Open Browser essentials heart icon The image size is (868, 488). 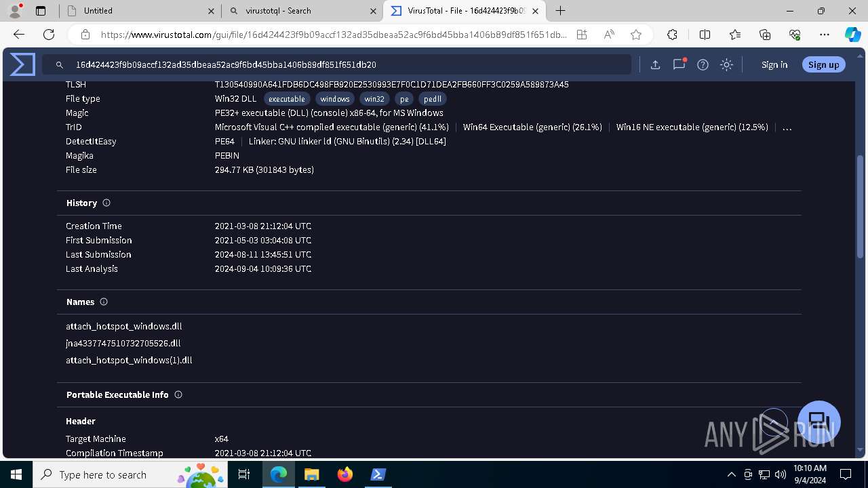(795, 35)
